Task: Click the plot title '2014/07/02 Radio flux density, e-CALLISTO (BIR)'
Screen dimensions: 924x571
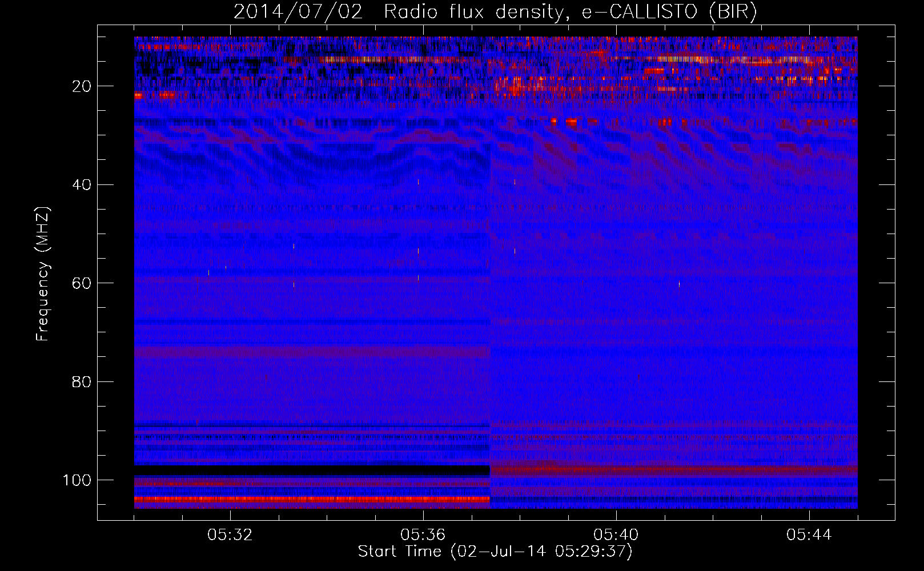Action: 495,11
